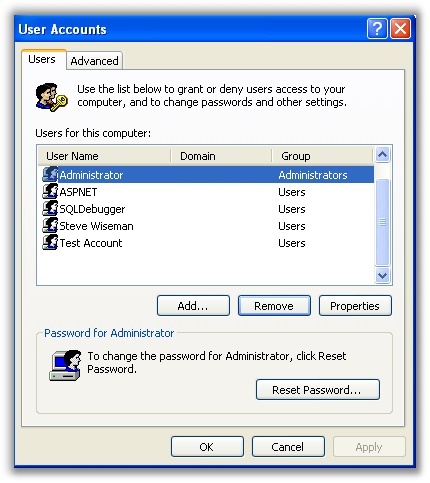
Task: Click the ASPNET user icon
Action: [x=50, y=192]
